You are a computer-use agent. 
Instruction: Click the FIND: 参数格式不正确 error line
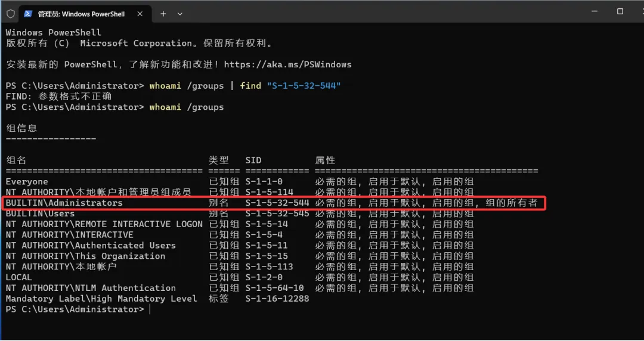pyautogui.click(x=58, y=97)
